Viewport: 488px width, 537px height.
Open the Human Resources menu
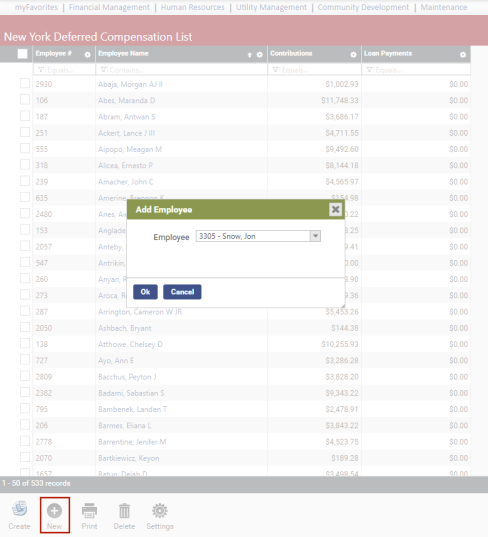point(192,7)
